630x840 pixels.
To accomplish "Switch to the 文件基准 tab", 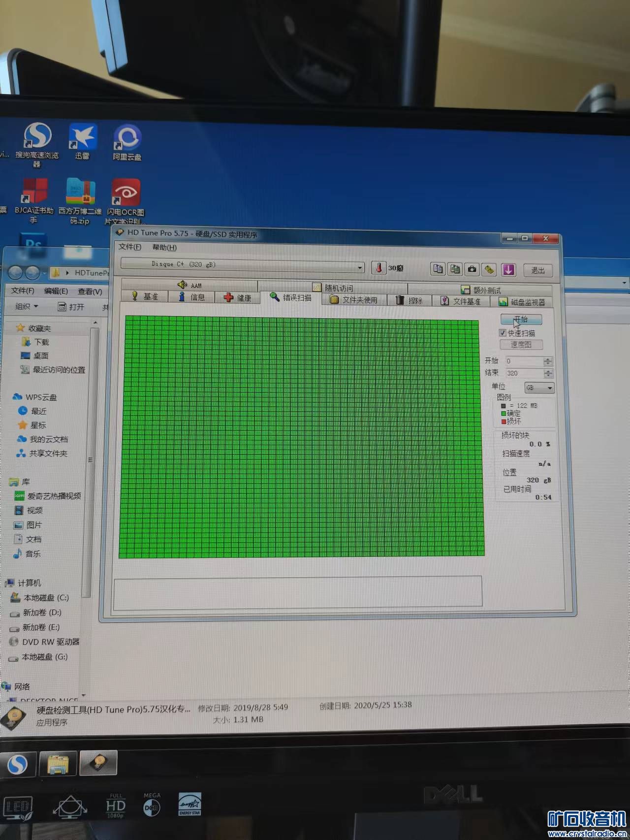I will tap(461, 301).
